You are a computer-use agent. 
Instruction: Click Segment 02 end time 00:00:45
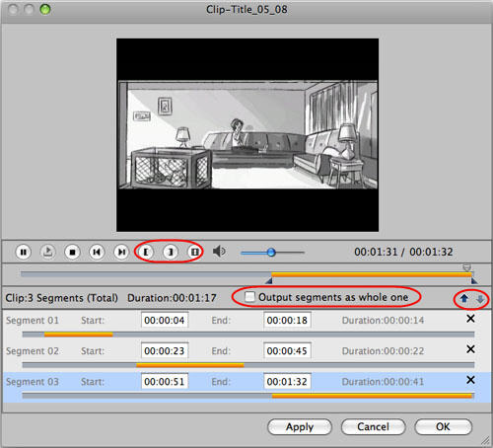pos(287,350)
